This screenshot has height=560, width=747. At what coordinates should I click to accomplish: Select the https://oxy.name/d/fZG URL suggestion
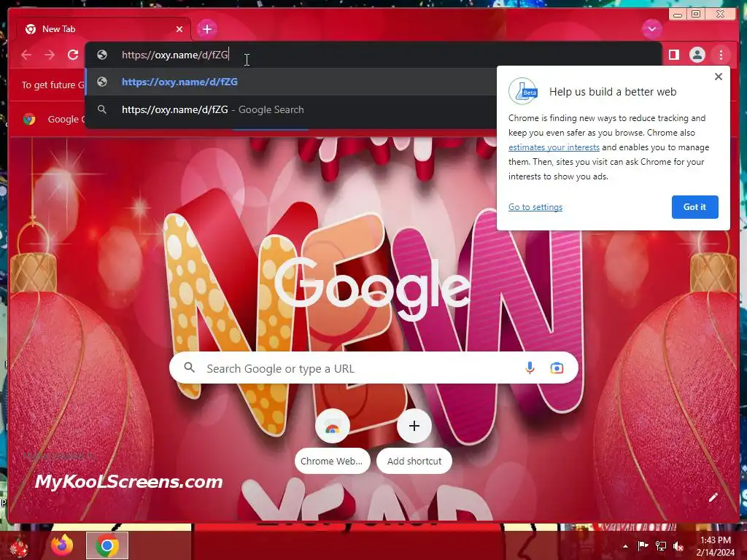(290, 82)
